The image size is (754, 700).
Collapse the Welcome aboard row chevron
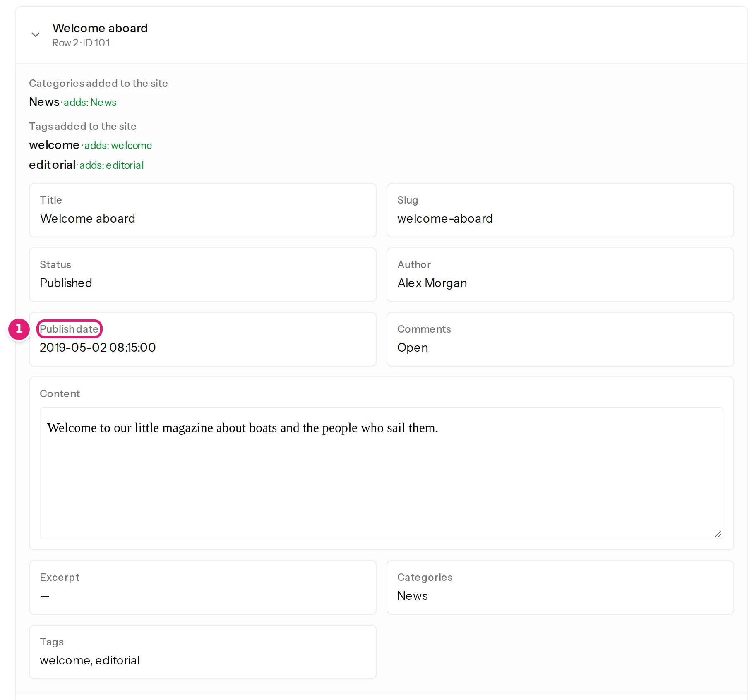36,35
